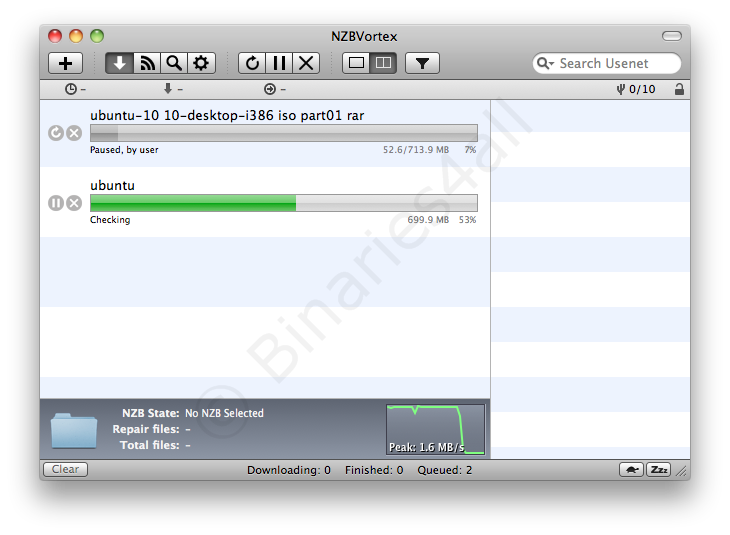Click the circled arrow status indicator
Screen dimensions: 730x535
275,89
